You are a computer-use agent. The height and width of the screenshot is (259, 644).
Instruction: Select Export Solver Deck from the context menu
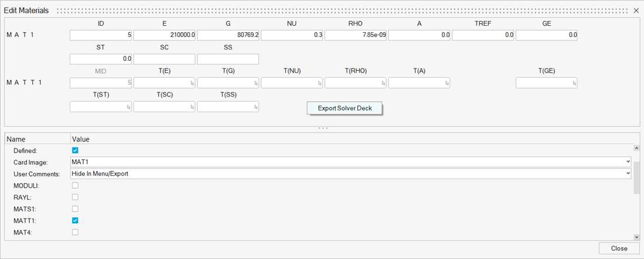[x=345, y=108]
